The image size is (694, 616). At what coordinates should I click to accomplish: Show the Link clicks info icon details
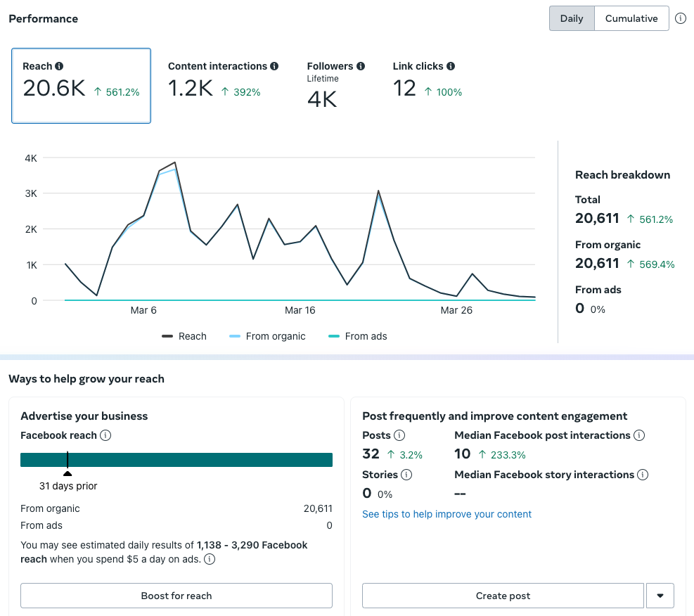coord(451,66)
